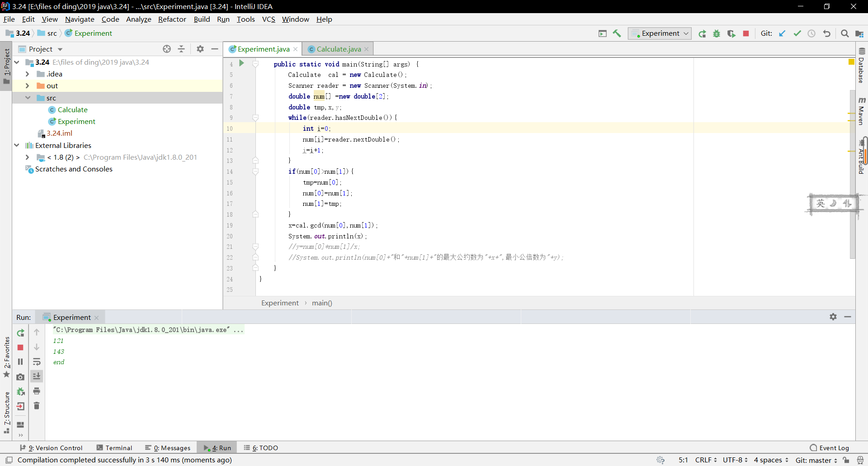This screenshot has height=466, width=868.
Task: Click the yellow inspection warning indicator
Action: pyautogui.click(x=851, y=62)
